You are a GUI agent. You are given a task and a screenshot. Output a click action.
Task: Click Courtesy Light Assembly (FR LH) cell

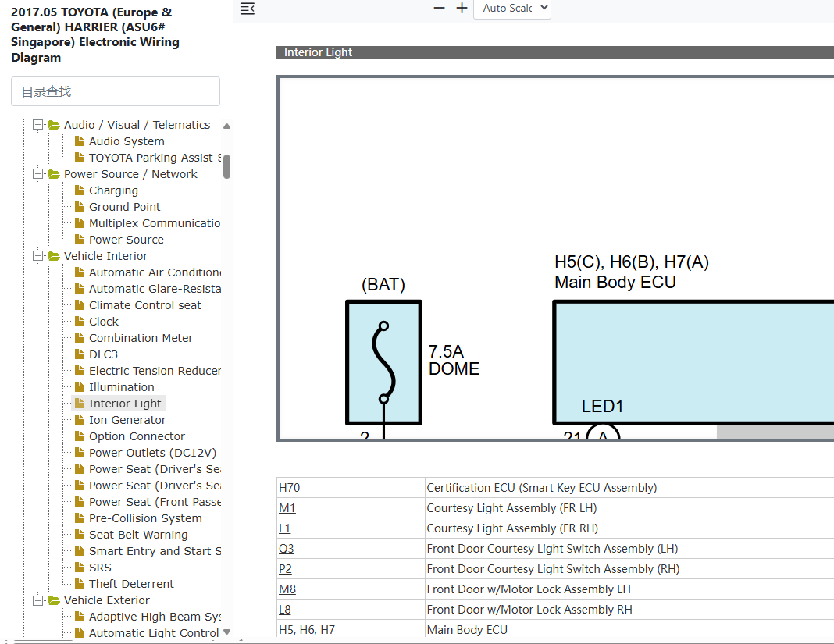[x=629, y=508]
